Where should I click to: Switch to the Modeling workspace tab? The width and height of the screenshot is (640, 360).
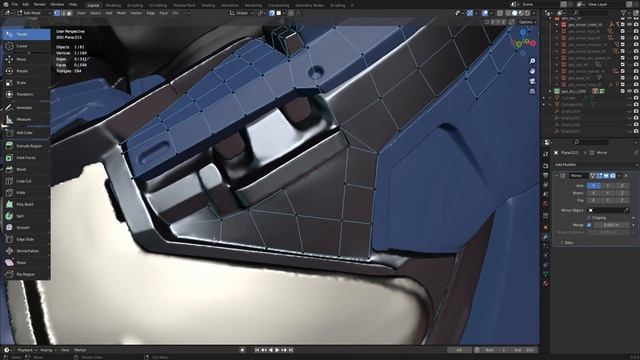click(113, 5)
